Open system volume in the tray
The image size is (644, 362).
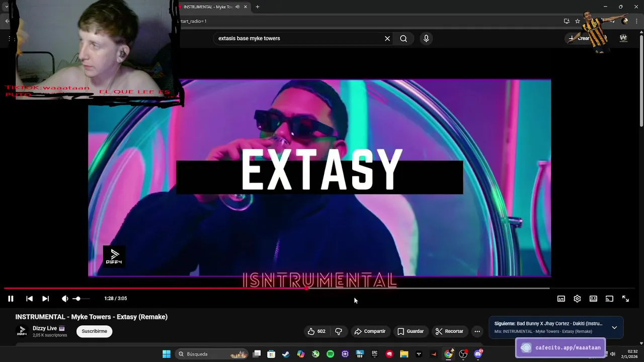tap(612, 354)
